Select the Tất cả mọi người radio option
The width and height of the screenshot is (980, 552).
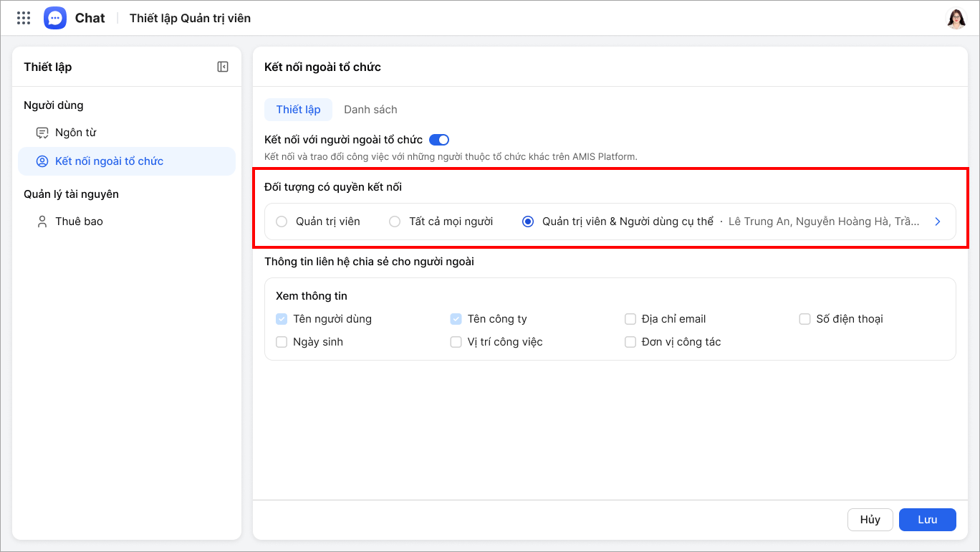[395, 222]
